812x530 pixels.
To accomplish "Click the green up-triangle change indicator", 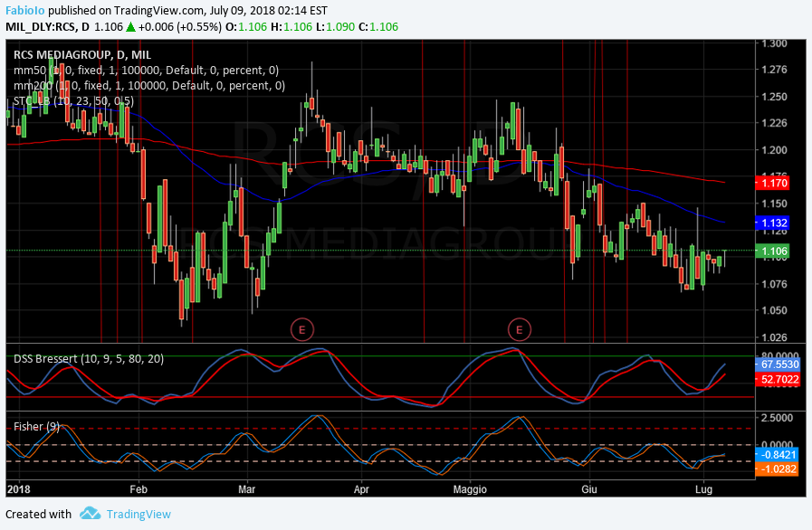I will click(x=130, y=27).
